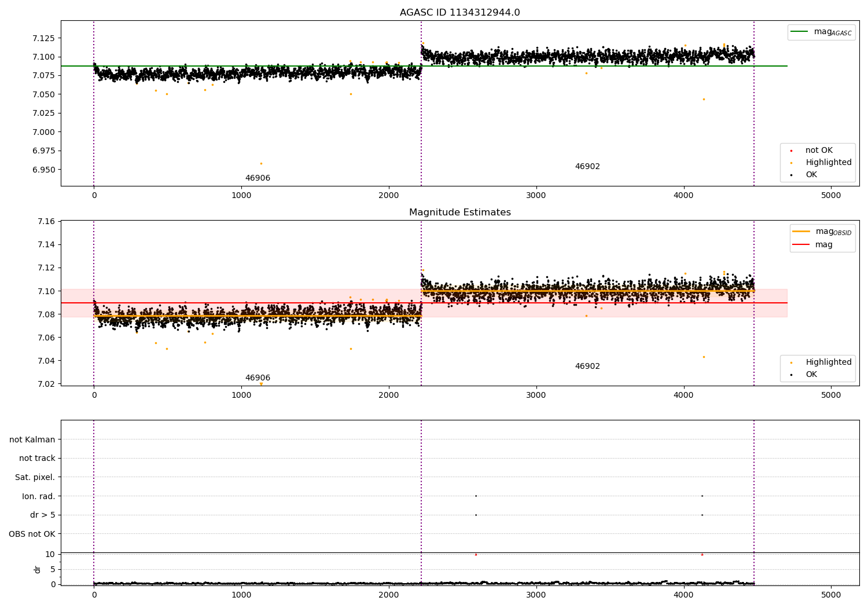Click the 7.16 y-axis tick label

(x=46, y=221)
